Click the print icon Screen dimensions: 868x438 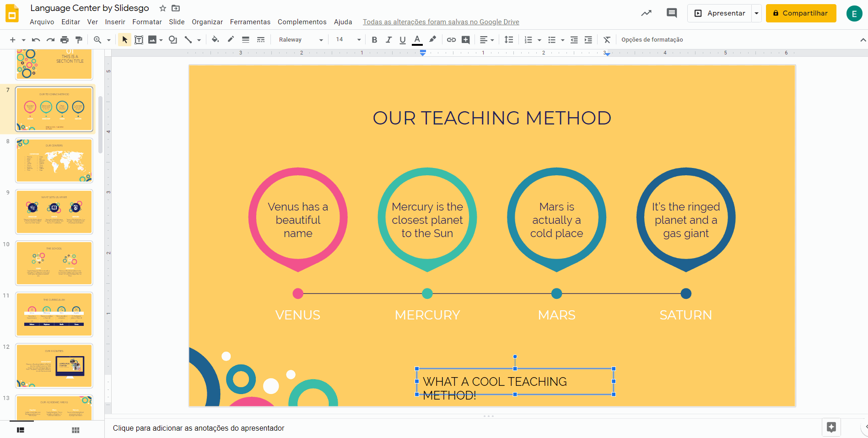pyautogui.click(x=65, y=40)
